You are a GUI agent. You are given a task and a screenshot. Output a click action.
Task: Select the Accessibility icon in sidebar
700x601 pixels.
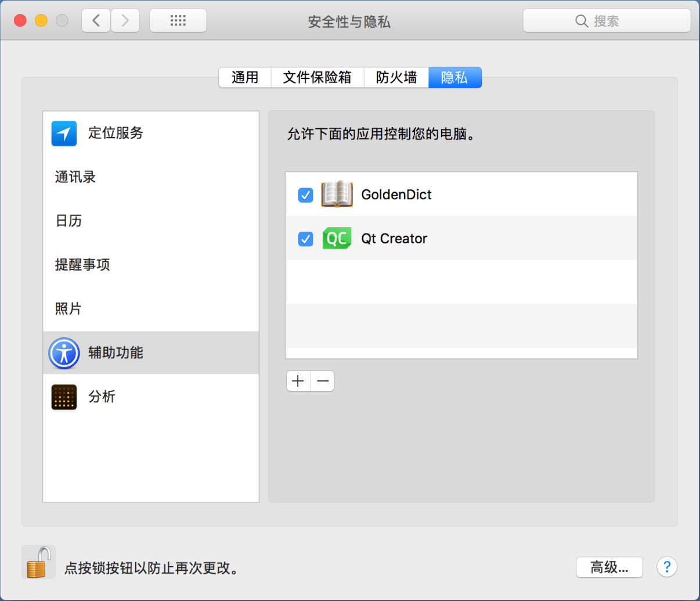click(64, 353)
